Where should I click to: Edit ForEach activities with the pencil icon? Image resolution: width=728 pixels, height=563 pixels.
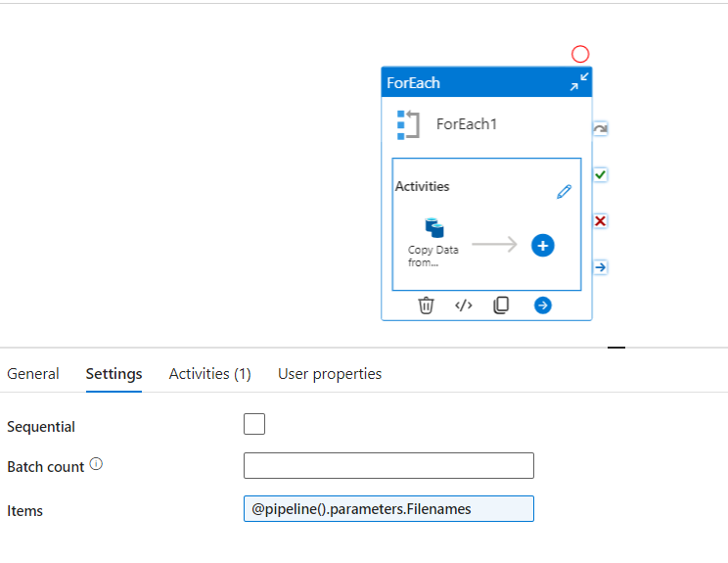click(x=564, y=192)
